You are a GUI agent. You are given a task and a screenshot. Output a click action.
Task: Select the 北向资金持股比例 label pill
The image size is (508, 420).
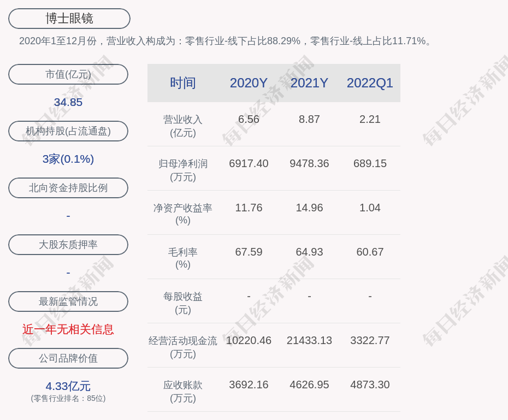tap(68, 188)
